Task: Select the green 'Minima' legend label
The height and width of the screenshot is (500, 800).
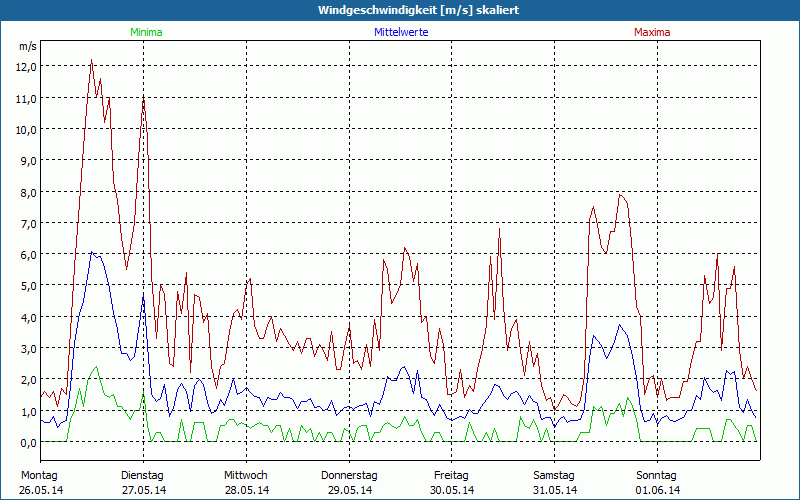Action: (x=146, y=32)
